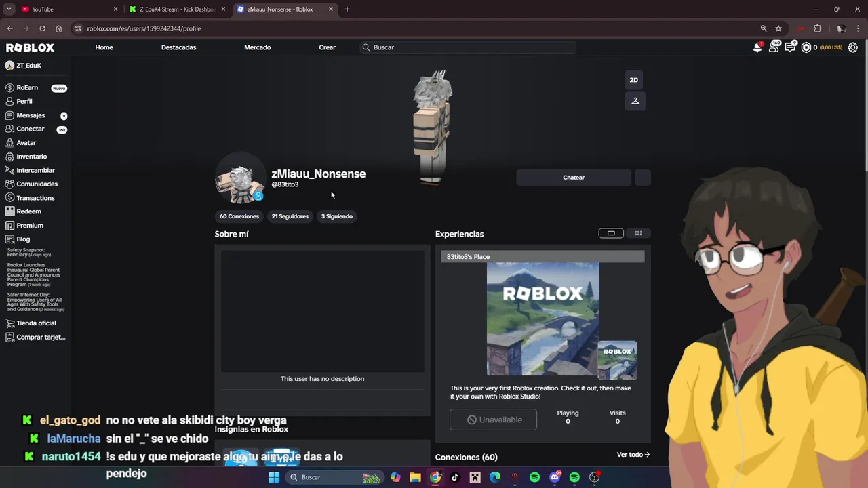Open Inventario in sidebar
Viewport: 868px width, 488px height.
pyautogui.click(x=32, y=157)
